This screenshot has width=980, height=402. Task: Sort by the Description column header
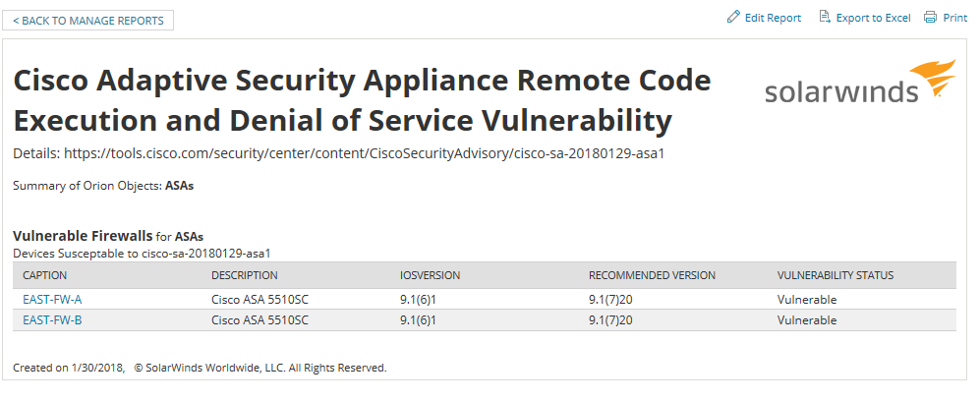point(245,275)
